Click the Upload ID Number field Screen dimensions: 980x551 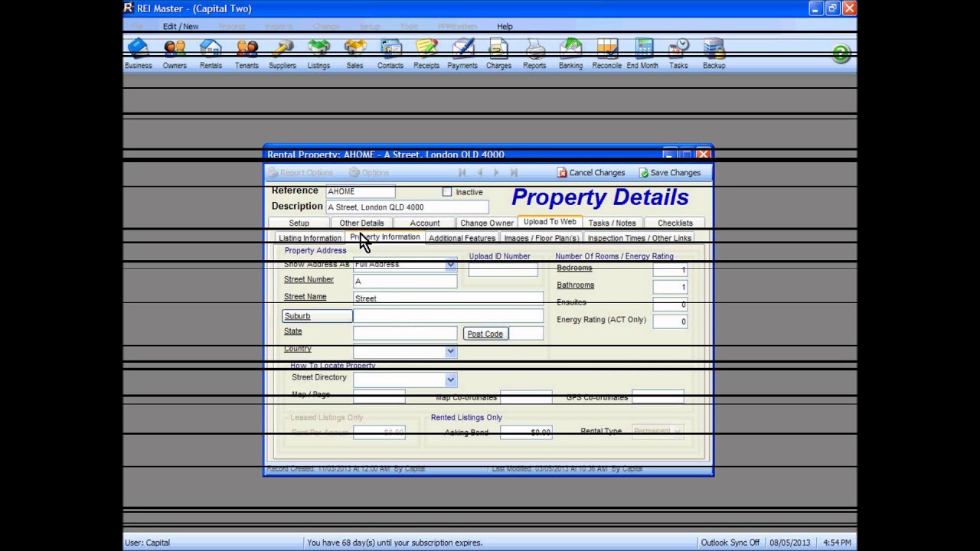click(x=503, y=269)
